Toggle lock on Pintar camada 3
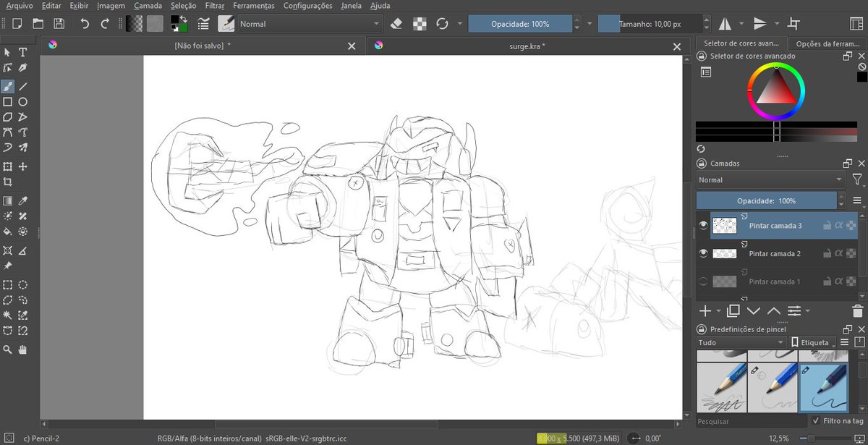This screenshot has height=445, width=868. point(827,226)
